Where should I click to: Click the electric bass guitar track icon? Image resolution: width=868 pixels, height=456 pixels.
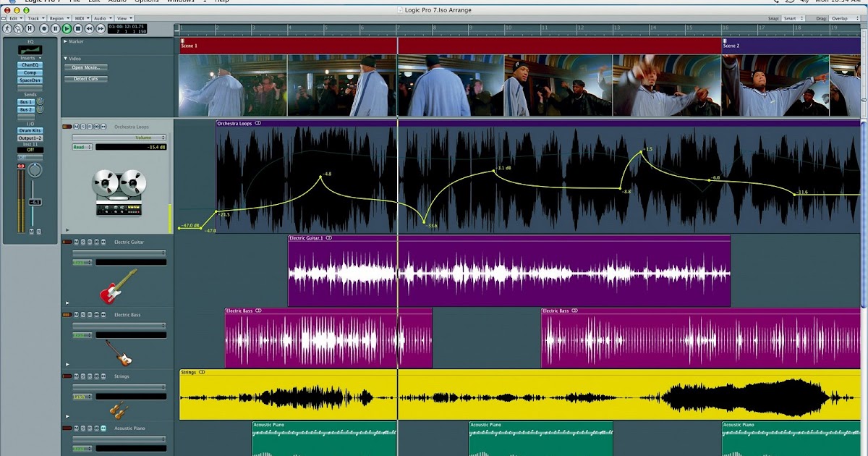coord(119,352)
